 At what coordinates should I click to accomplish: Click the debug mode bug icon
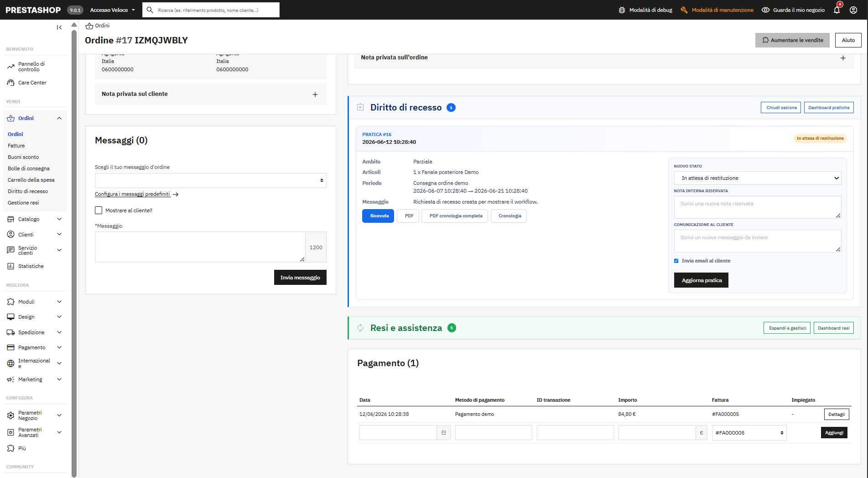pyautogui.click(x=622, y=10)
